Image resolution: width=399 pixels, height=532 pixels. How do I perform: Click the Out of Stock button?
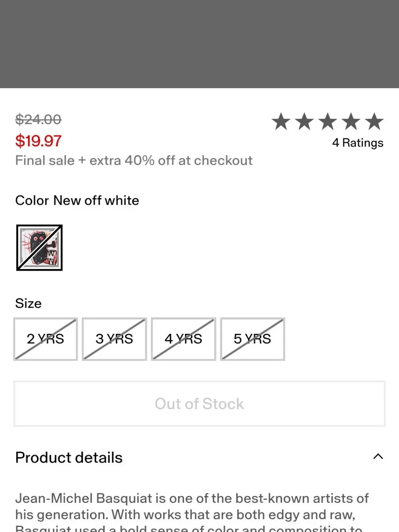[199, 404]
